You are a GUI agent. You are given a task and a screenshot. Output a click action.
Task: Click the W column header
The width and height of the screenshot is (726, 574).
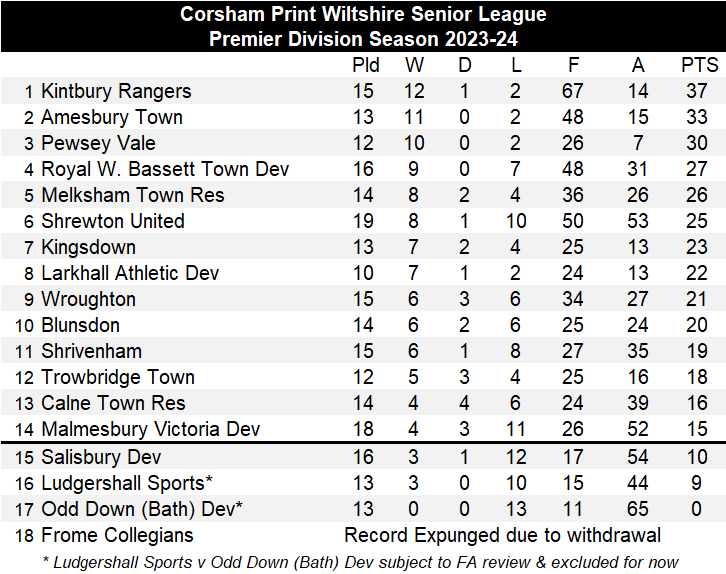[414, 65]
